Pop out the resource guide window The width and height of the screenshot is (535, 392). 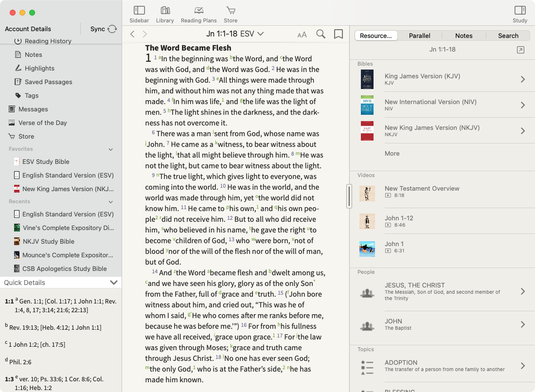tap(521, 50)
